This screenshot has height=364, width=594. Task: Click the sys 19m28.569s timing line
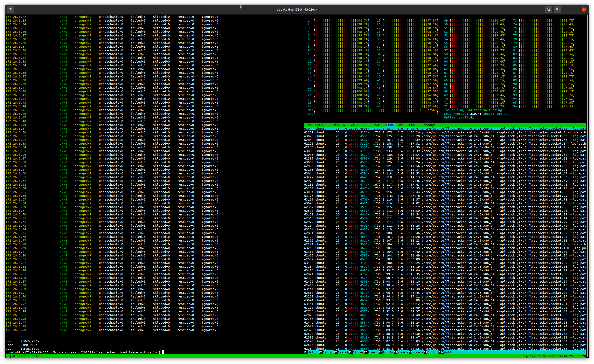pyautogui.click(x=22, y=349)
